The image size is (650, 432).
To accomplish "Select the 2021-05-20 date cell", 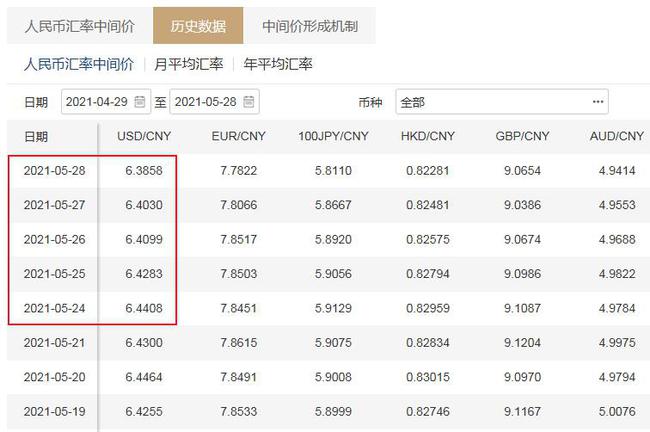I will click(x=54, y=377).
